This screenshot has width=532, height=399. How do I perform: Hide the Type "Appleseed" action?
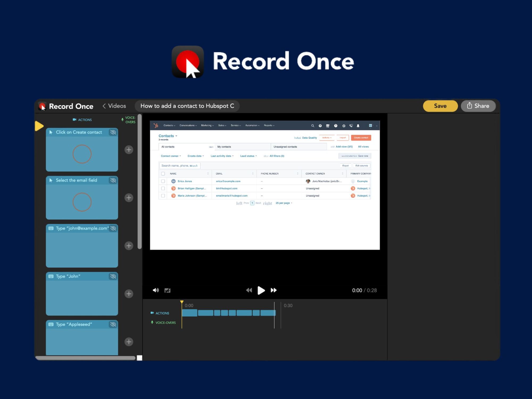(113, 324)
